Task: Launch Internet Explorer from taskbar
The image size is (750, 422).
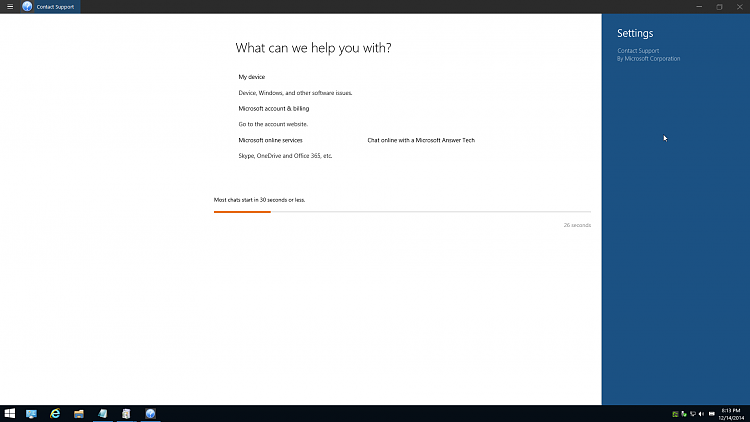Action: pyautogui.click(x=55, y=413)
